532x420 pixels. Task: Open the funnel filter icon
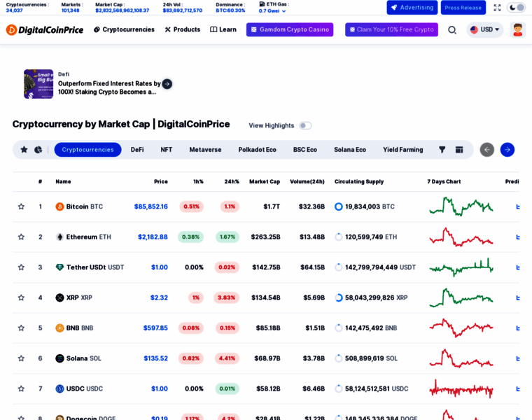(442, 150)
